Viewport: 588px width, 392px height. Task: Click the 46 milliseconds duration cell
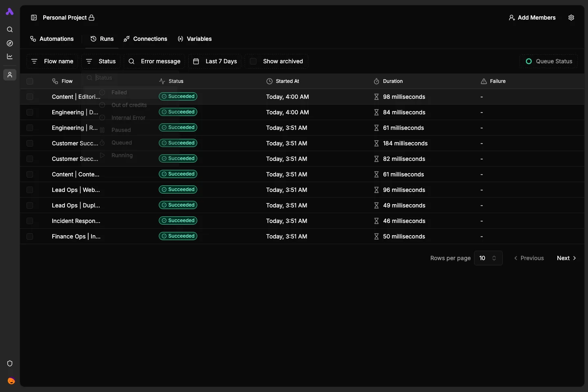point(404,221)
